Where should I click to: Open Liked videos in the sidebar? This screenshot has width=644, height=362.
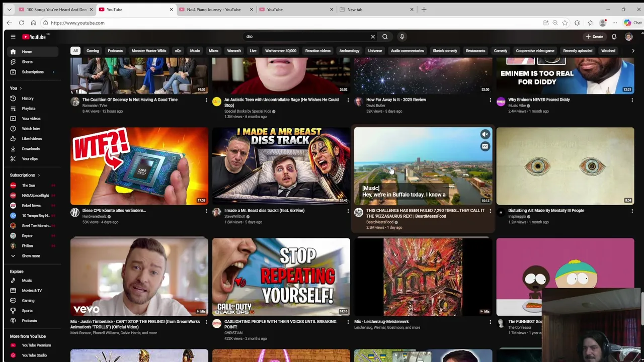[31, 139]
